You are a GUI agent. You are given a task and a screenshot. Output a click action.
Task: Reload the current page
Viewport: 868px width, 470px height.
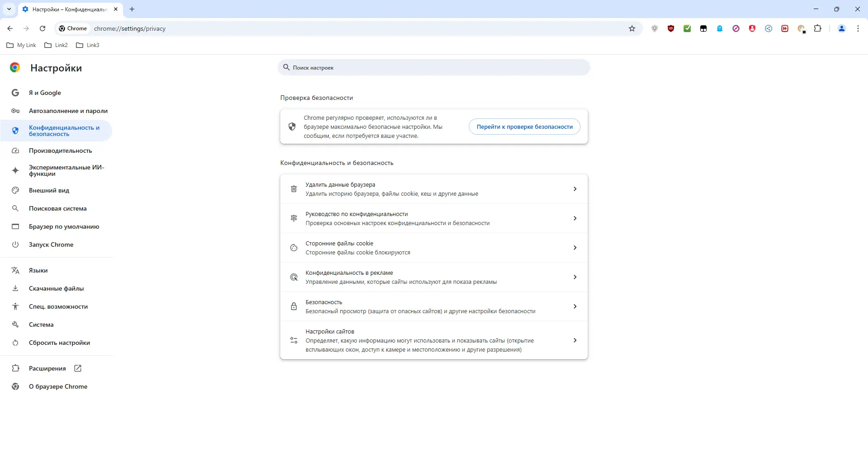[x=42, y=28]
